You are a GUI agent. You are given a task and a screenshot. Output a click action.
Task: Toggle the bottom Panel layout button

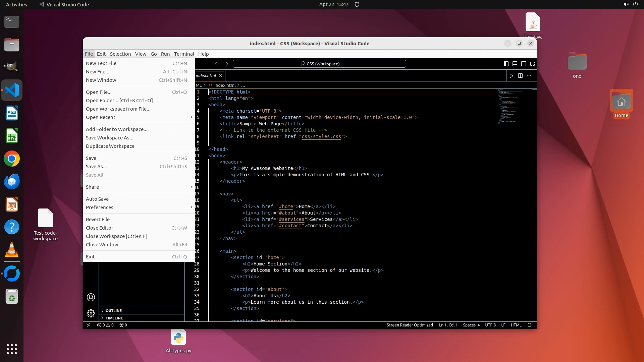(x=515, y=64)
